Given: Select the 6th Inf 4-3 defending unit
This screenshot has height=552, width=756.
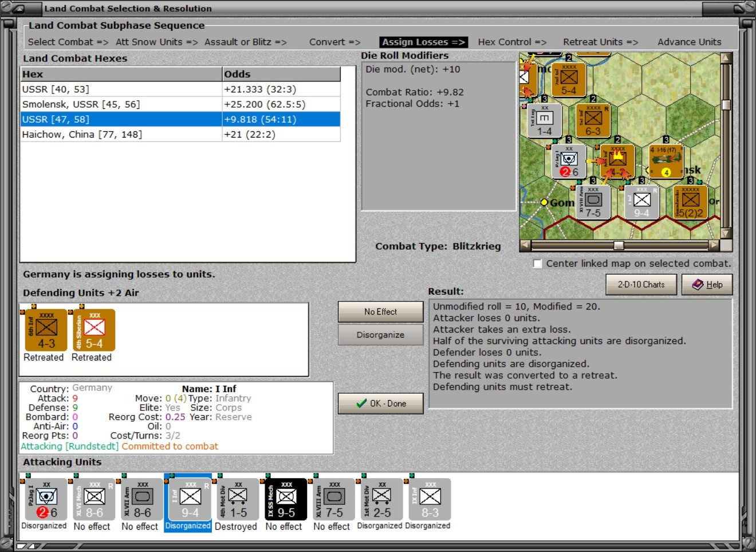Looking at the screenshot, I should [x=46, y=330].
